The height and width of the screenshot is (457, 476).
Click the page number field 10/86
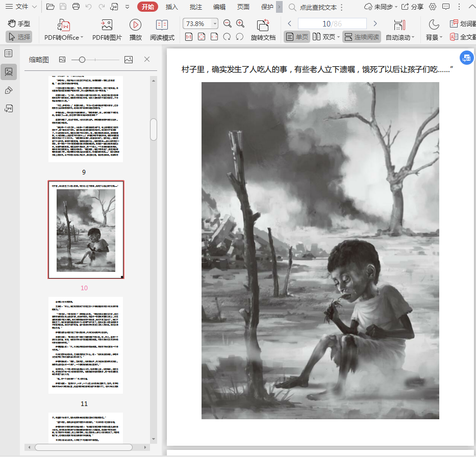click(x=332, y=23)
